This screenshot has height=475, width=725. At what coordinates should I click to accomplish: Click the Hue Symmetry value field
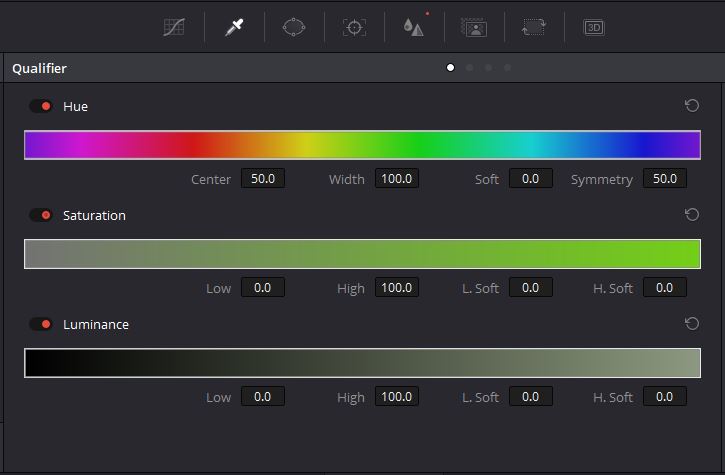tap(665, 179)
